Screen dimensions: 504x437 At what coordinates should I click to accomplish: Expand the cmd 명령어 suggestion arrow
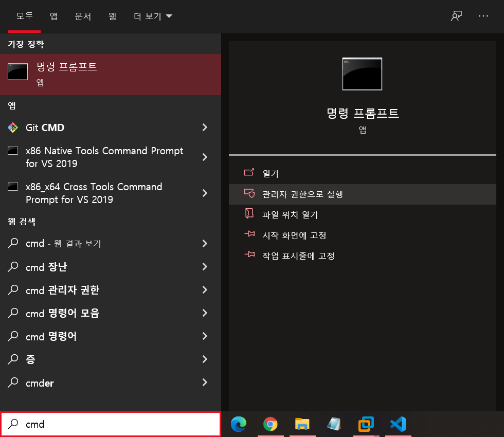pos(205,336)
